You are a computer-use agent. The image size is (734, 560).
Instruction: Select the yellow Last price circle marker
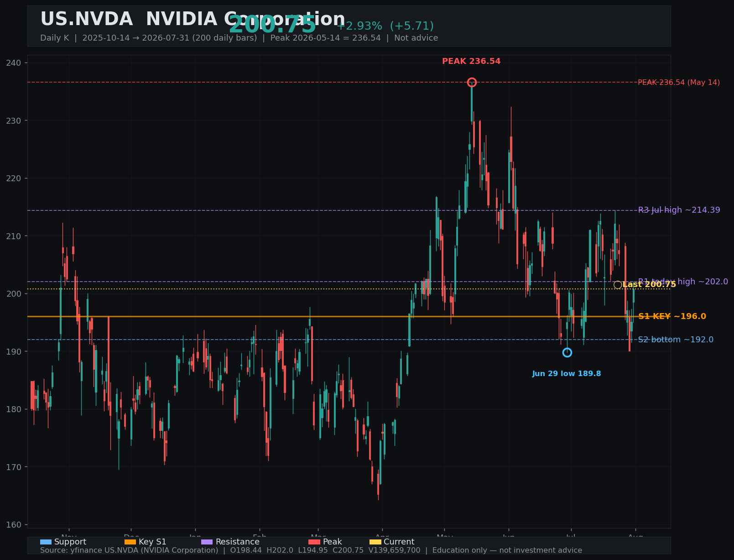[x=618, y=285]
